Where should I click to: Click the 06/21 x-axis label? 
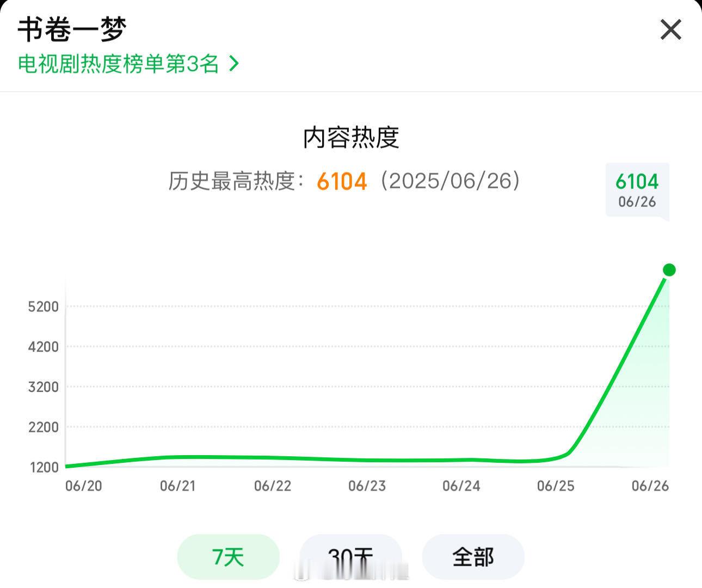(x=177, y=486)
